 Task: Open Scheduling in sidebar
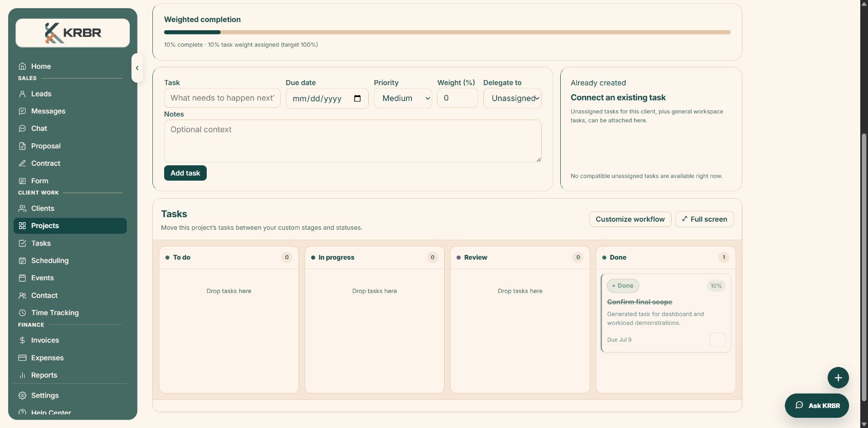tap(70, 261)
